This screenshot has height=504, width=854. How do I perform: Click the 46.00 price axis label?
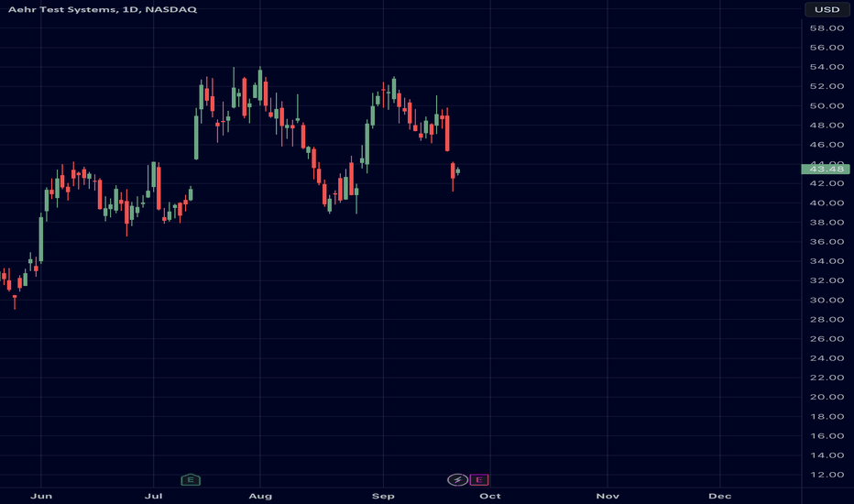coord(827,145)
